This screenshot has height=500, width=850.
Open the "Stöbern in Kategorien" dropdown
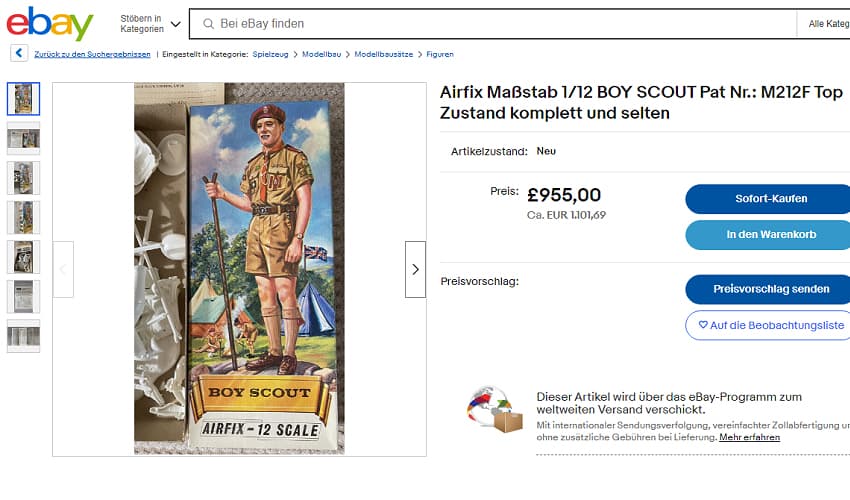pyautogui.click(x=150, y=24)
